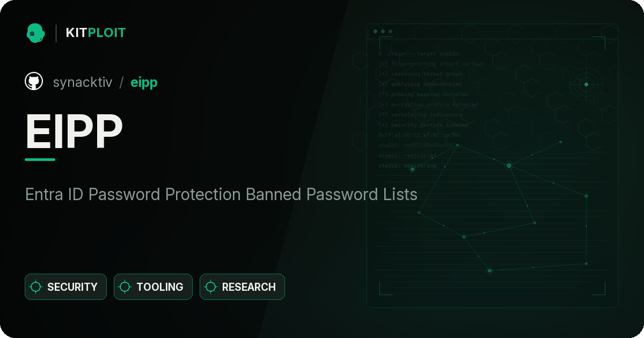
Task: Click the ringed graph node at the network bottom
Action: pyautogui.click(x=489, y=271)
